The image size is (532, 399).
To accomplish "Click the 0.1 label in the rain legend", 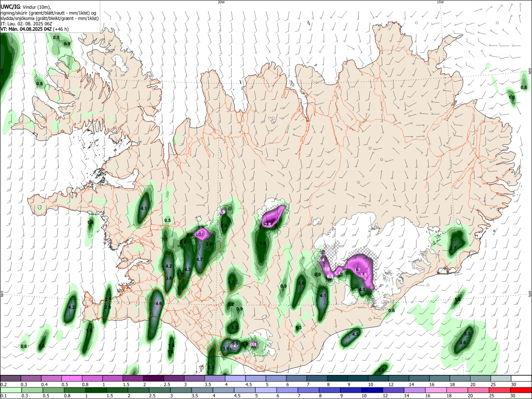I will click(3, 396).
